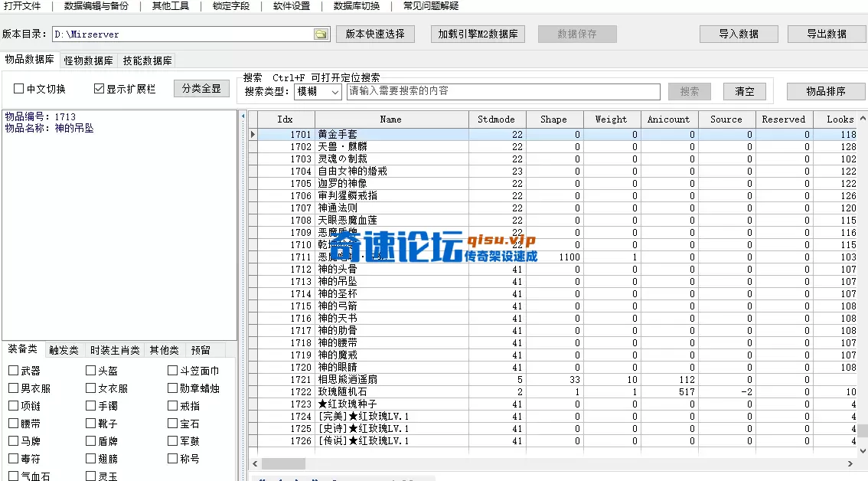This screenshot has width=868, height=481.
Task: Switch to the 触发类 tab
Action: (64, 349)
